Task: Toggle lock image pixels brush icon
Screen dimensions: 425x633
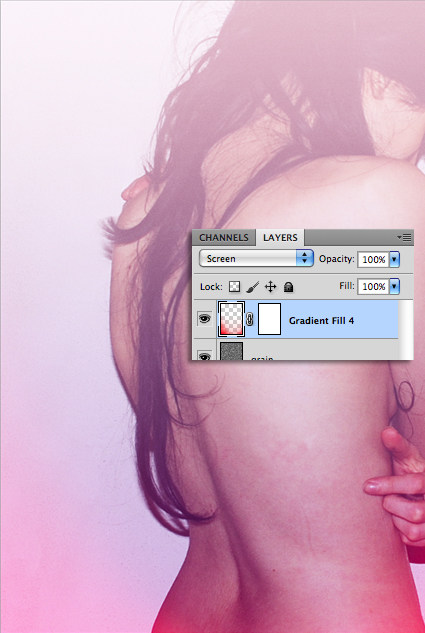Action: (253, 287)
